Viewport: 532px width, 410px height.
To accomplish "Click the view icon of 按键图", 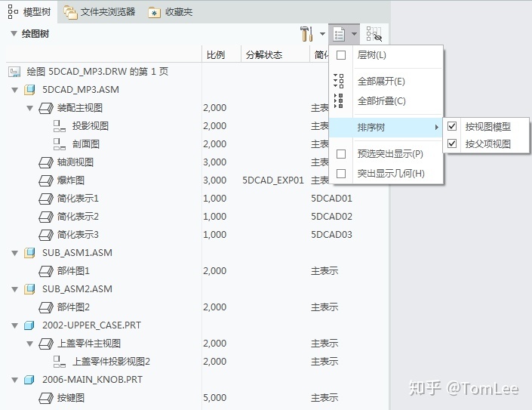I will [46, 398].
